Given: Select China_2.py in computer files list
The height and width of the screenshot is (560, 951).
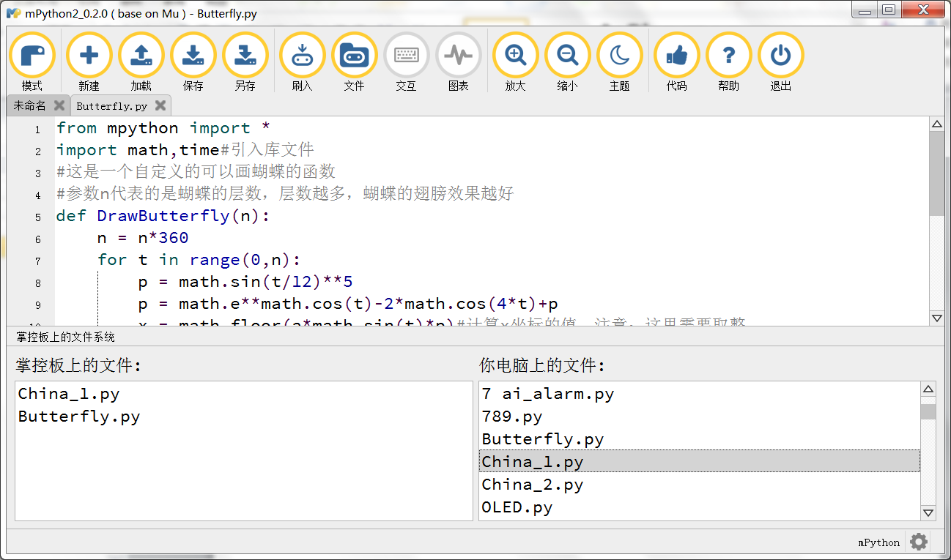Looking at the screenshot, I should [x=700, y=485].
